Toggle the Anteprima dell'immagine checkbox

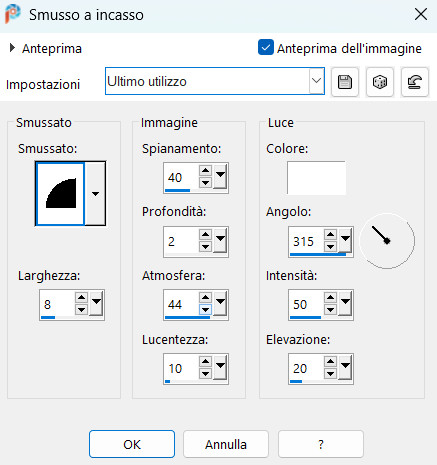pos(266,48)
